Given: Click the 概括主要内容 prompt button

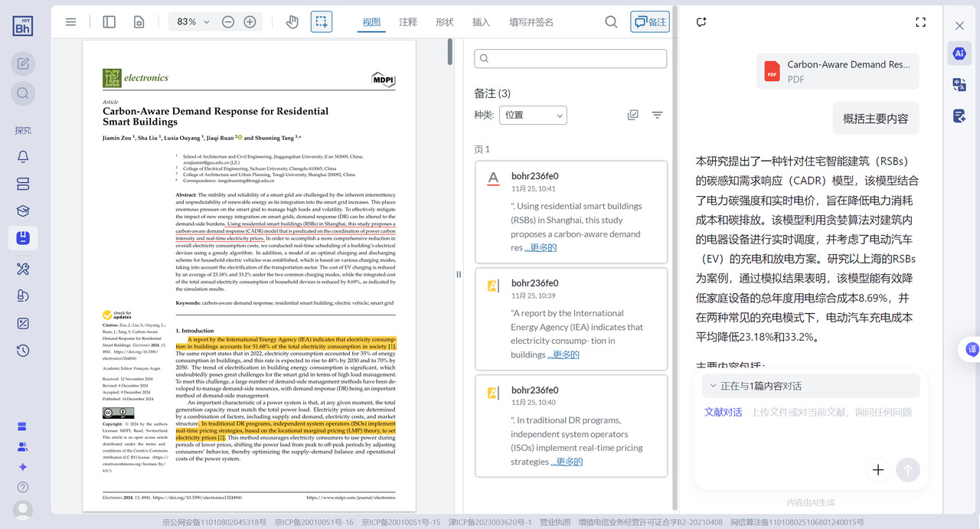Looking at the screenshot, I should point(876,119).
